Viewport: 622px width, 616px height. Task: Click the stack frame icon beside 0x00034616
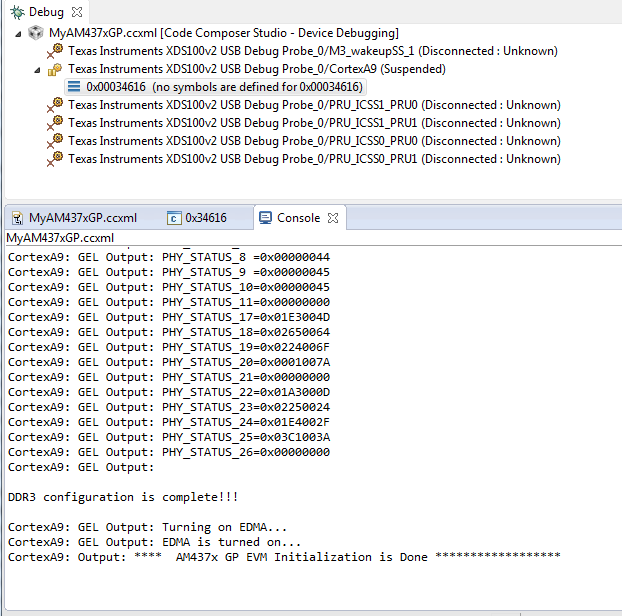click(74, 87)
